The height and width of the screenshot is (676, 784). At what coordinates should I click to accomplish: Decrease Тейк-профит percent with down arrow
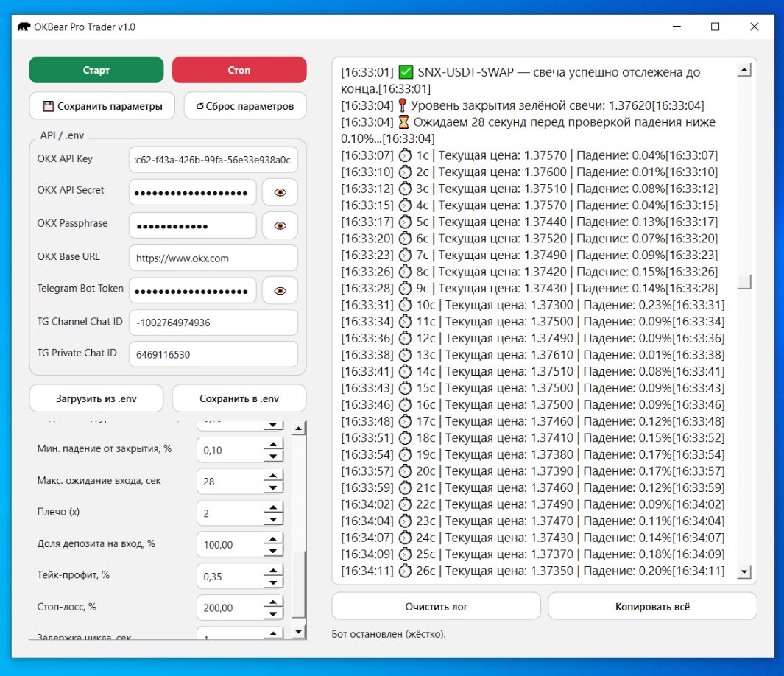(x=273, y=582)
